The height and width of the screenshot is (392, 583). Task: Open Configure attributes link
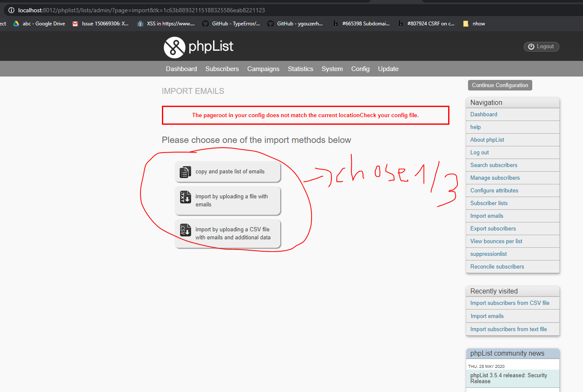click(x=494, y=191)
